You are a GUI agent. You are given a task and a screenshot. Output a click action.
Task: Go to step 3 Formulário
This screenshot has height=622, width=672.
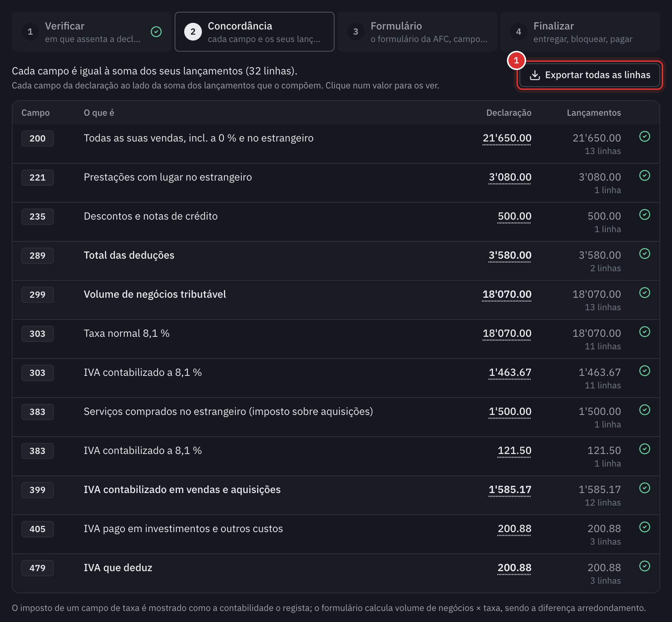pos(417,32)
